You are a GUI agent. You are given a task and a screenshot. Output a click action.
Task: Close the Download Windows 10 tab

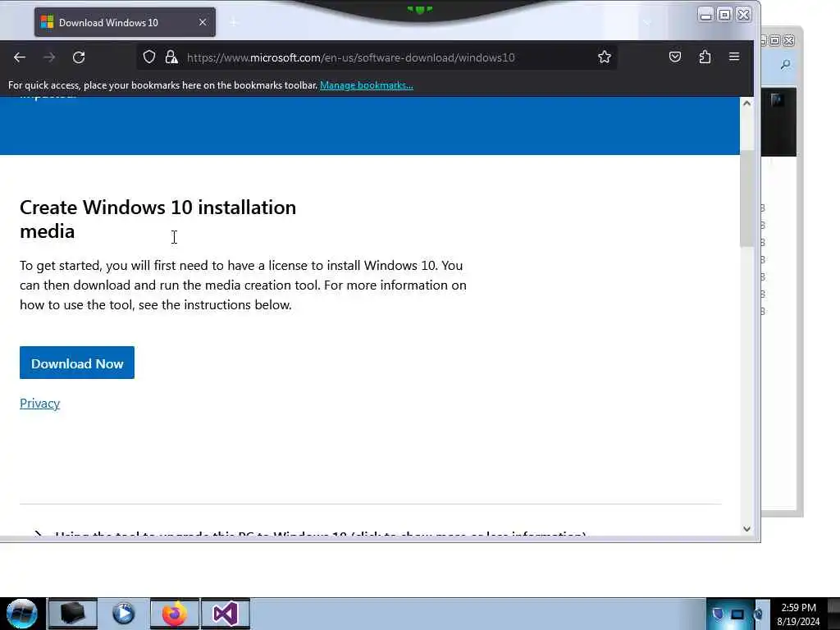[x=203, y=22]
